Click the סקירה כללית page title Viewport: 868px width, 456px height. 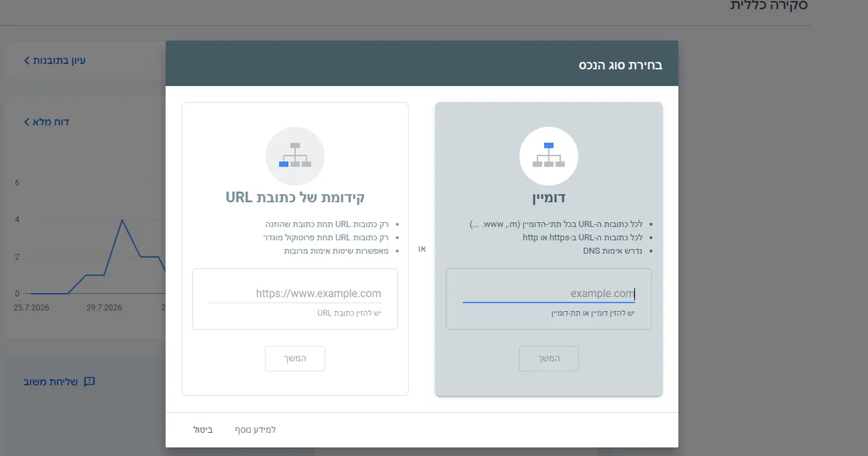pyautogui.click(x=768, y=6)
